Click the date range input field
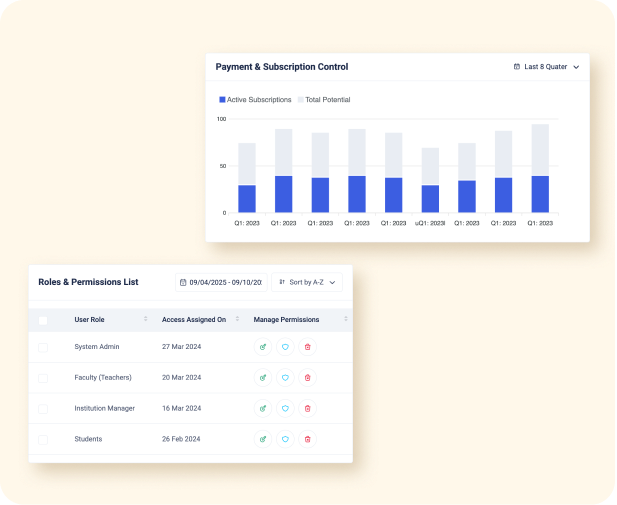This screenshot has height=505, width=617. [221, 283]
